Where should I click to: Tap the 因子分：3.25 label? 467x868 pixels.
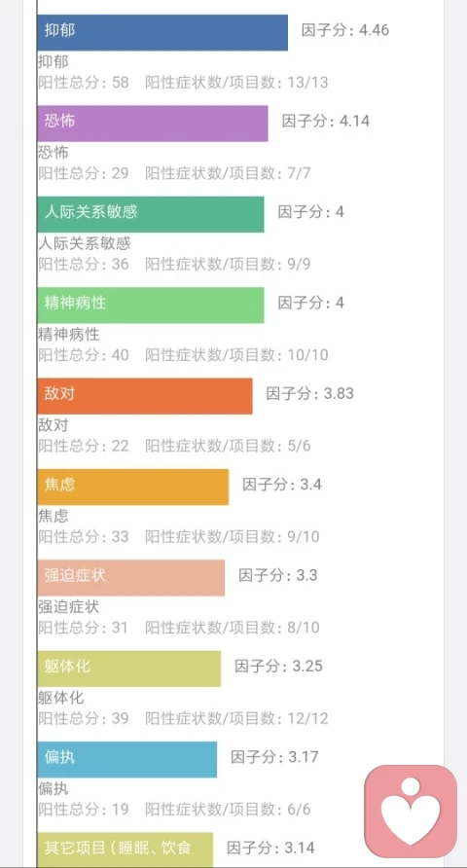(278, 666)
